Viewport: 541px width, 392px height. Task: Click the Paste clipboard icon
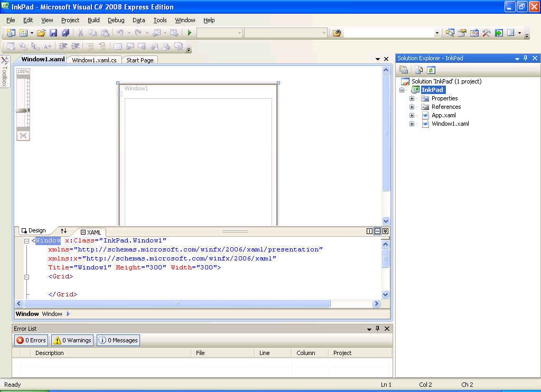tap(105, 33)
